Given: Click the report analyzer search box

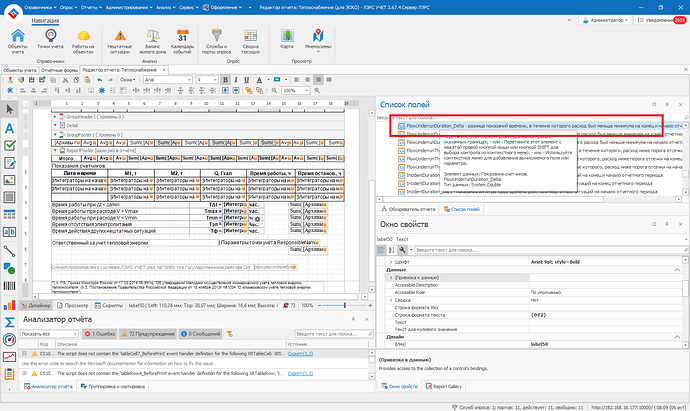Looking at the screenshot, I should [334, 334].
